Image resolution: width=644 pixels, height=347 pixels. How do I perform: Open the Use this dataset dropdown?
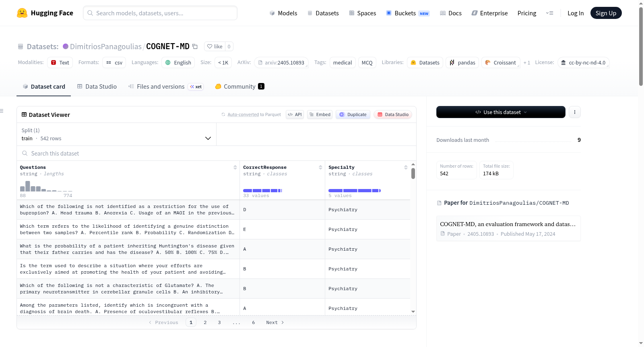tap(501, 112)
